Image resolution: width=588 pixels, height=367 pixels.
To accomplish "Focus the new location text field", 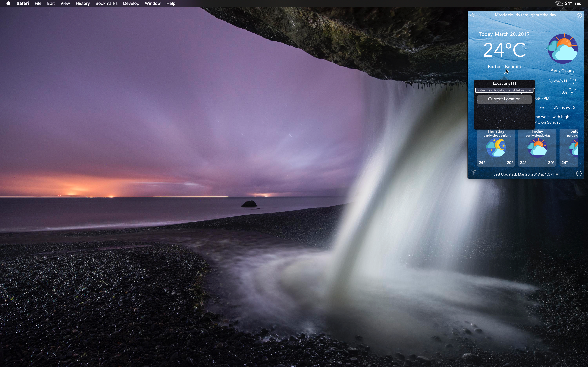I will point(504,90).
